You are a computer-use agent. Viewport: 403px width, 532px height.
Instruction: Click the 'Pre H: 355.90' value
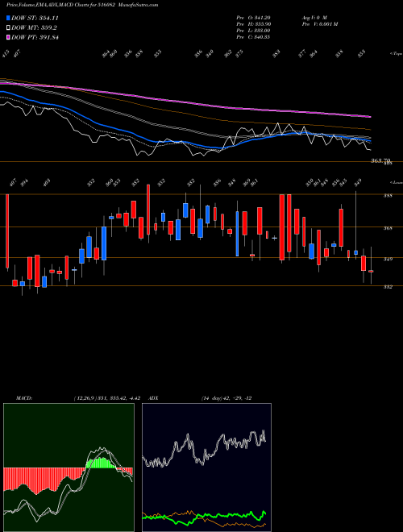coord(253,24)
